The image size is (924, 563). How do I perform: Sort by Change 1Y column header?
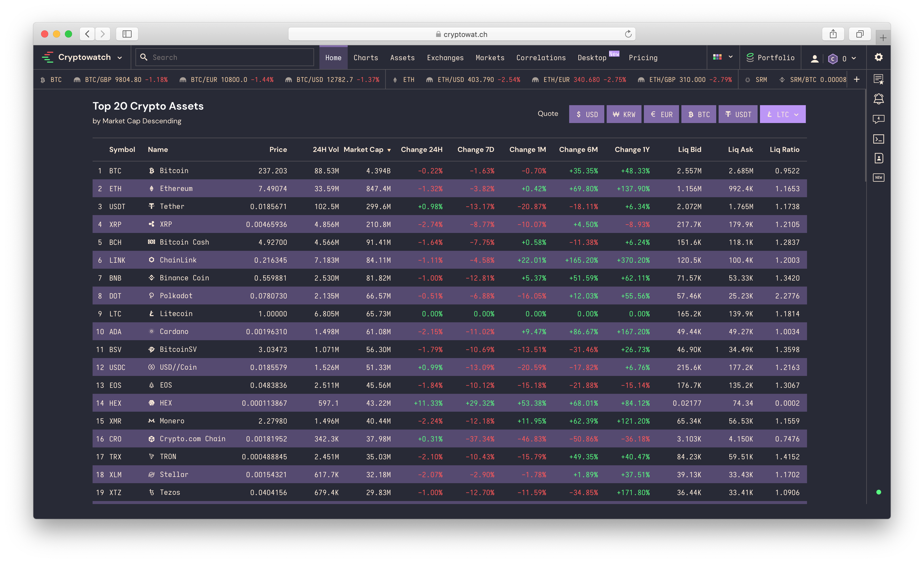coord(632,149)
